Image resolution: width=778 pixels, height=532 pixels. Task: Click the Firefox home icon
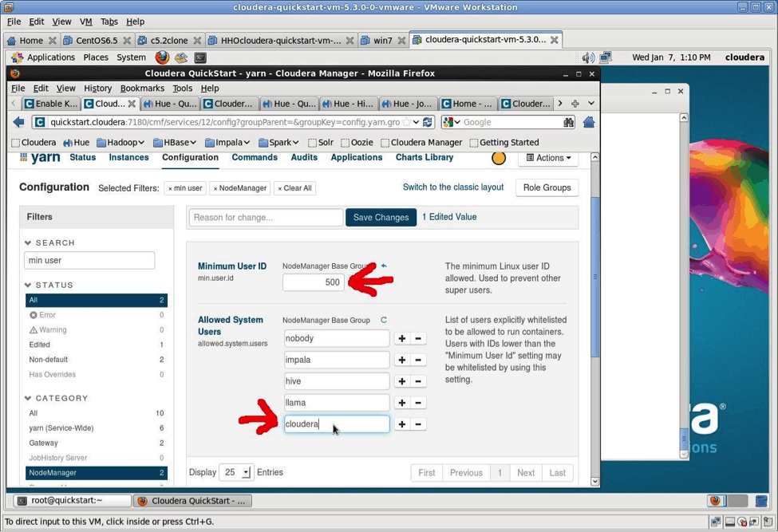pos(589,122)
